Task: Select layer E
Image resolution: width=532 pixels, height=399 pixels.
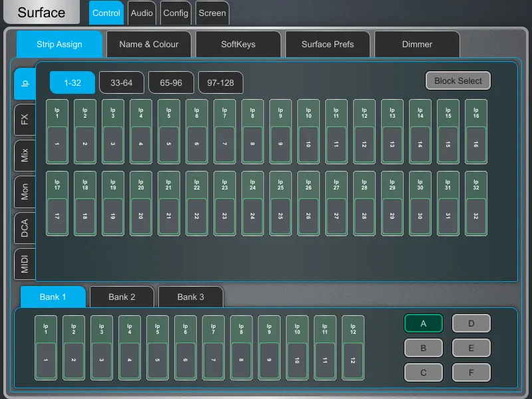Action: (x=471, y=348)
